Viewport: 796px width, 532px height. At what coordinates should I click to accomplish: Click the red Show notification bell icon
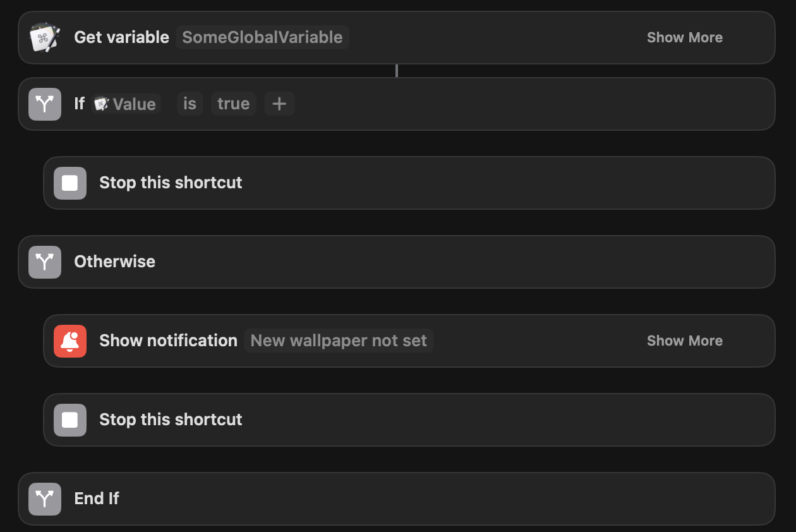point(70,341)
